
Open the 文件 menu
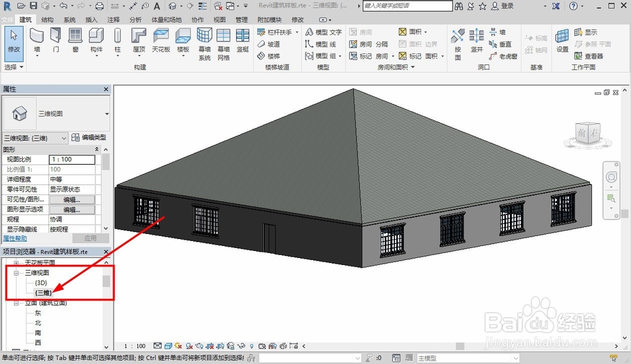click(8, 20)
